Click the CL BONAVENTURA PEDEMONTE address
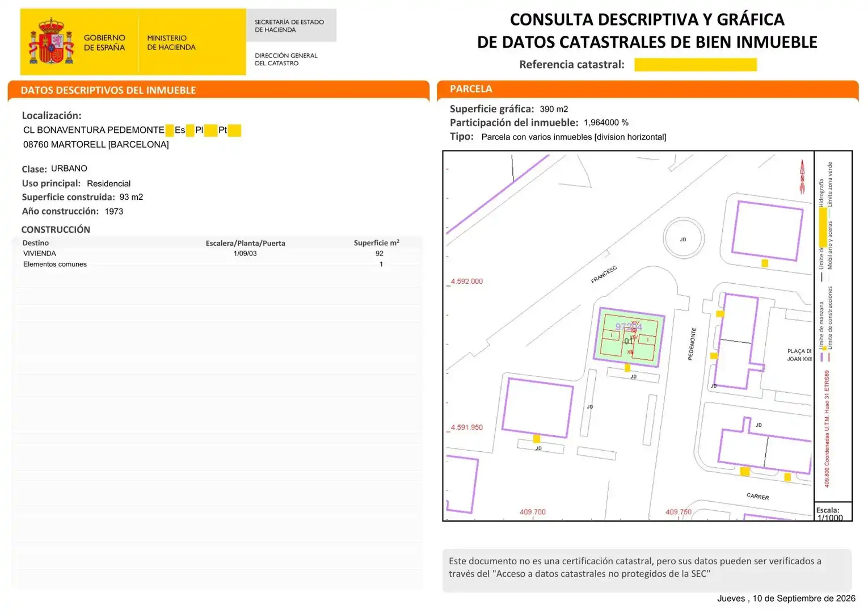 click(94, 130)
